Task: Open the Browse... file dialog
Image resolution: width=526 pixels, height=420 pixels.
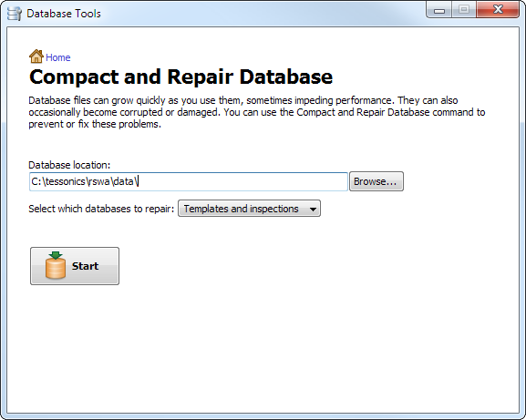Action: click(376, 181)
